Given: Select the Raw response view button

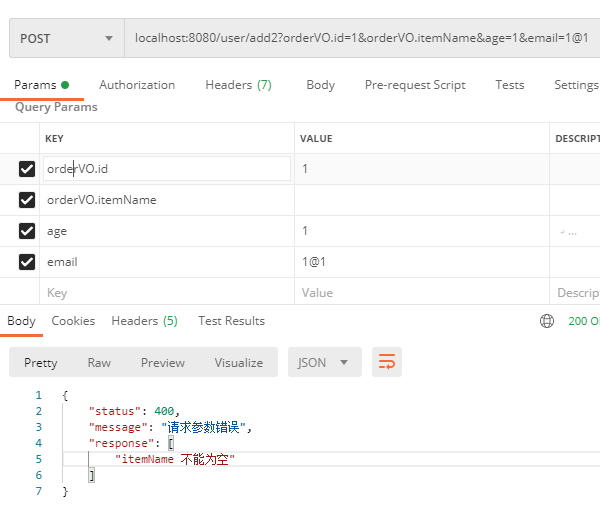Looking at the screenshot, I should 99,362.
